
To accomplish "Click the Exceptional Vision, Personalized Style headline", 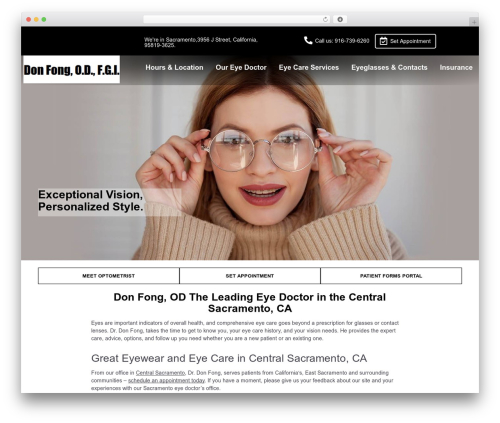I will (91, 201).
